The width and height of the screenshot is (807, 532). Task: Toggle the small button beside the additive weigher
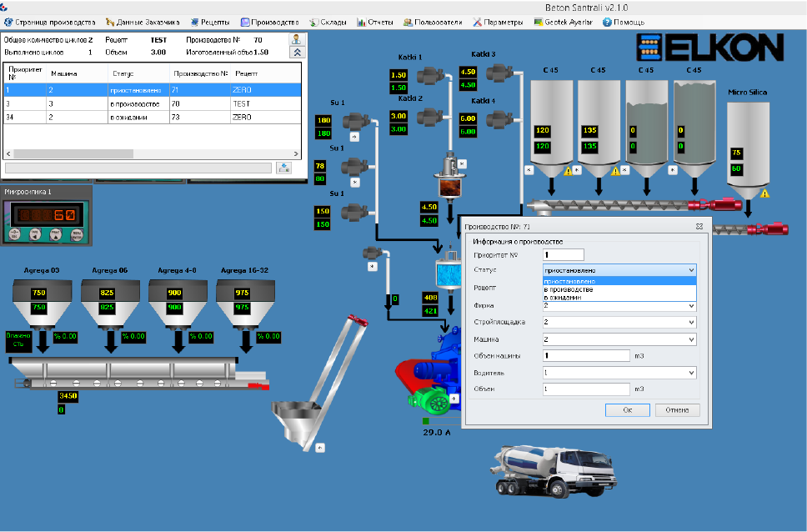click(462, 163)
